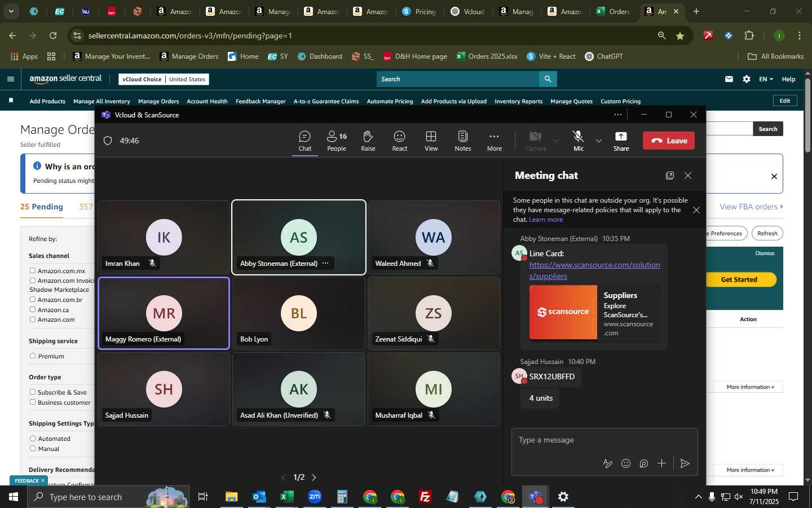The image size is (812, 508).
Task: Select Manual shipping settings type
Action: tap(33, 449)
